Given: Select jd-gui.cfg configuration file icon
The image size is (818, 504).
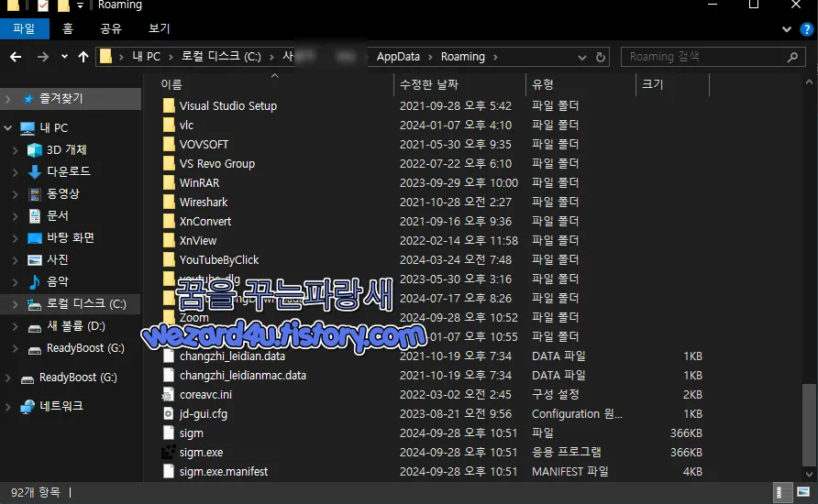Looking at the screenshot, I should pos(168,414).
